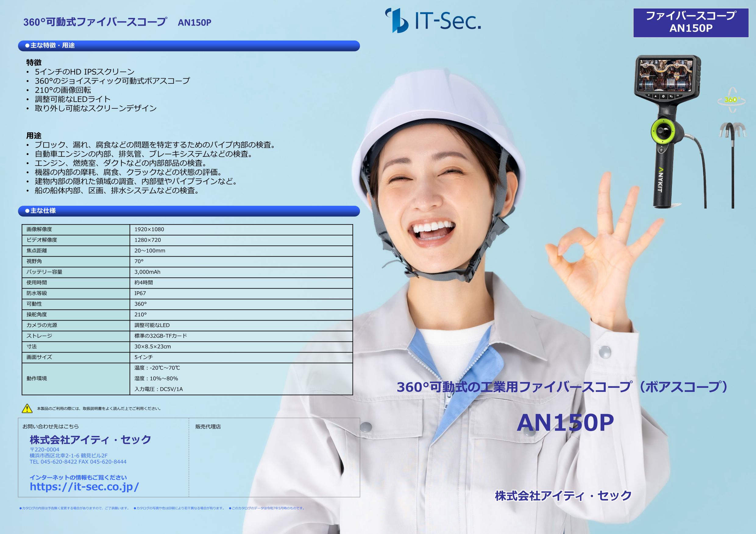Click the 画像解像度 table label
The image size is (756, 534).
39,229
